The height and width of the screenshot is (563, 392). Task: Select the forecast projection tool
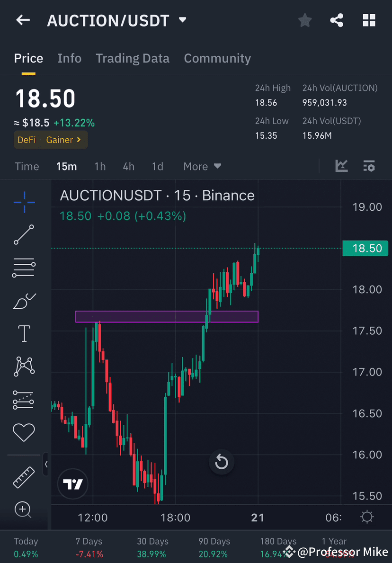[x=24, y=399]
